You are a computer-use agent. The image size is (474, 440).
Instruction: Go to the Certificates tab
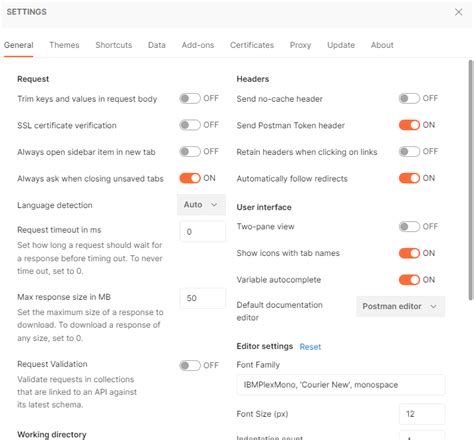point(252,45)
